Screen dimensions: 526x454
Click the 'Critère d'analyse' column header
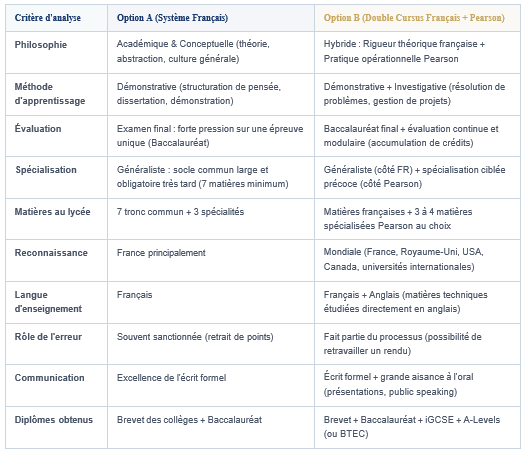coord(48,18)
